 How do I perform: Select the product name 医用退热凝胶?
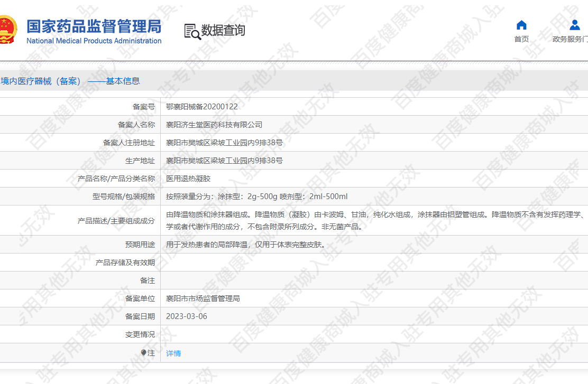188,179
